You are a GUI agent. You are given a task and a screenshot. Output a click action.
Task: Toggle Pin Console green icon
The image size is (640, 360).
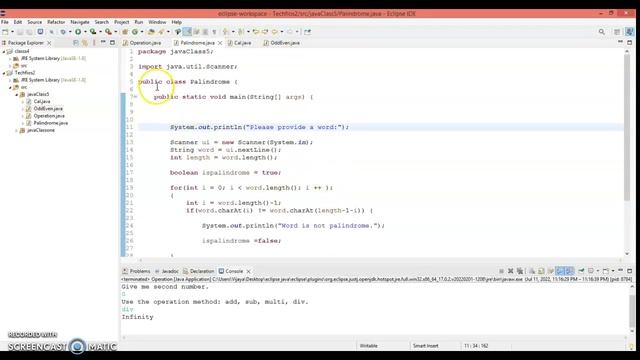coord(581,271)
